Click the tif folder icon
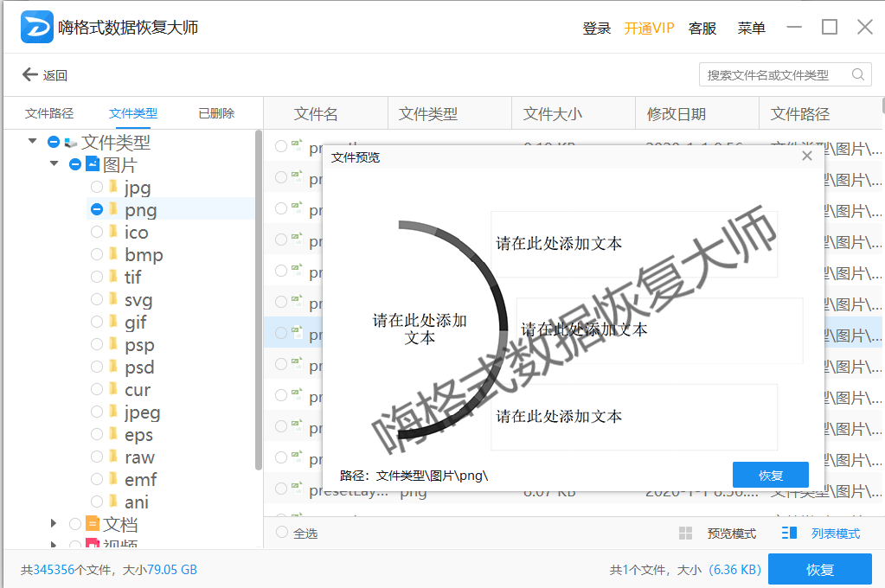The width and height of the screenshot is (885, 588). [113, 277]
